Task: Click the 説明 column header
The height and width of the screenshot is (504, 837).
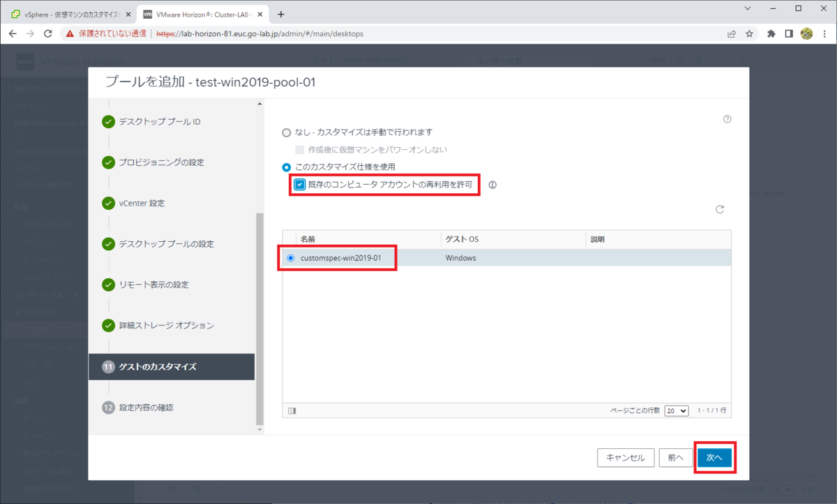Action: (597, 239)
